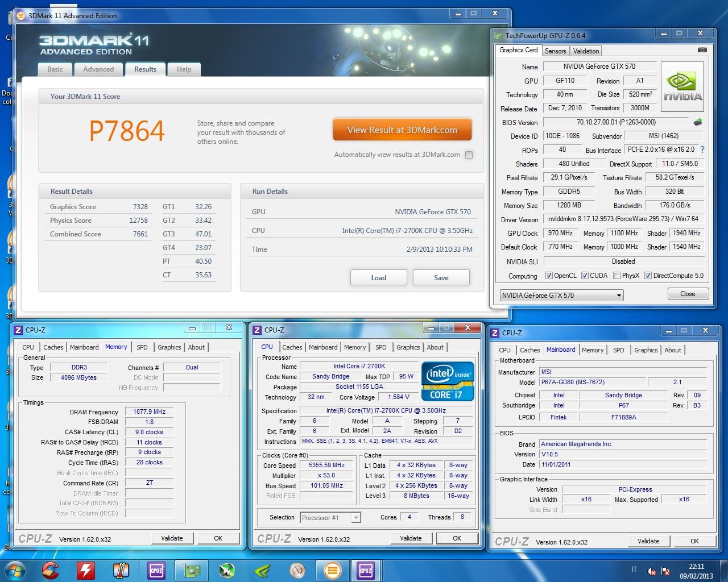728x582 pixels.
Task: Open the Windows Start menu
Action: [x=15, y=569]
